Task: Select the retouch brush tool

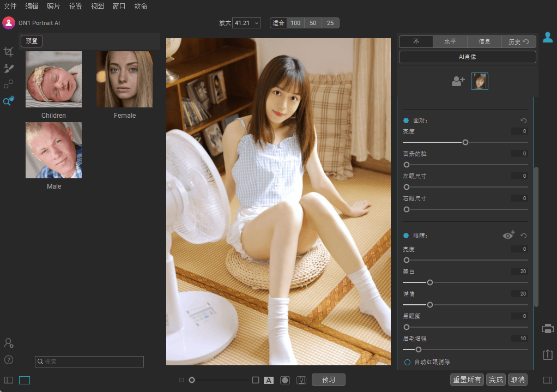Action: coord(9,68)
